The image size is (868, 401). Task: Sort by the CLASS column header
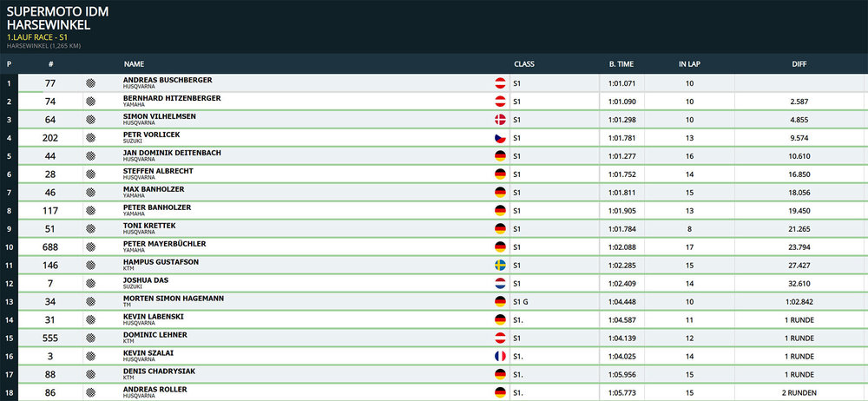[523, 64]
